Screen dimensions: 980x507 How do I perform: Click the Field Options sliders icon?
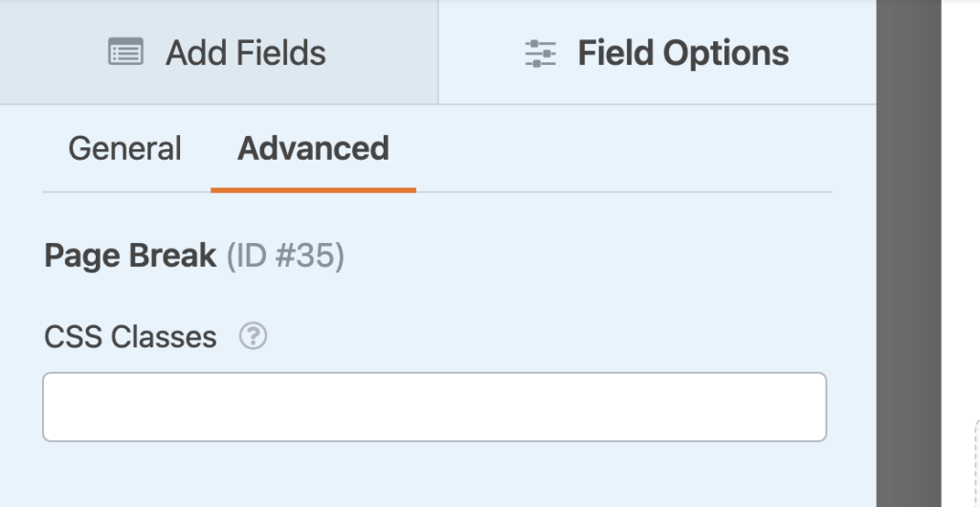[541, 54]
